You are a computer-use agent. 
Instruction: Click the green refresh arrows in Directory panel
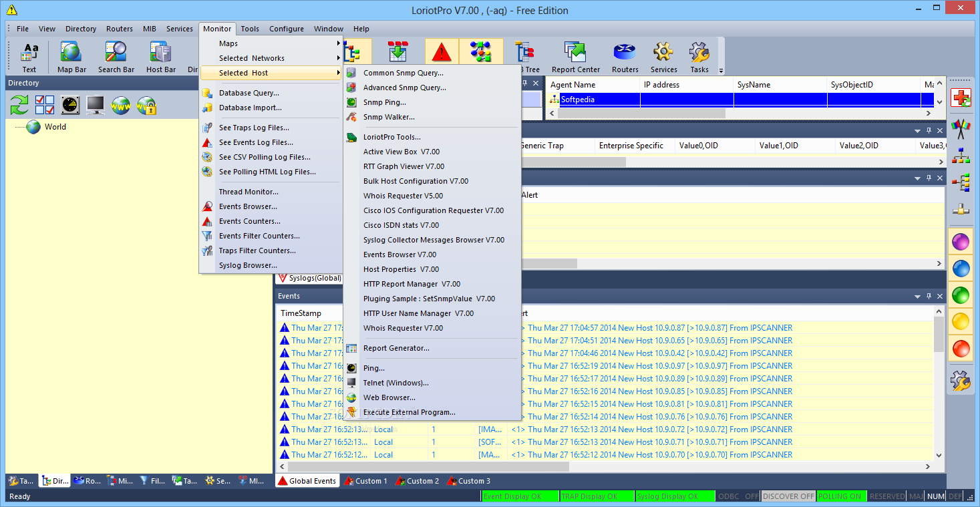click(x=19, y=105)
